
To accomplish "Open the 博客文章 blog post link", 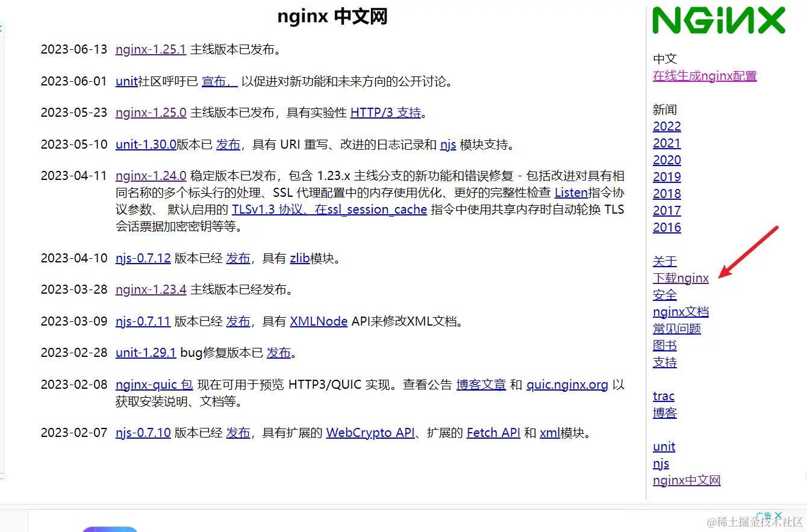I will (x=481, y=385).
